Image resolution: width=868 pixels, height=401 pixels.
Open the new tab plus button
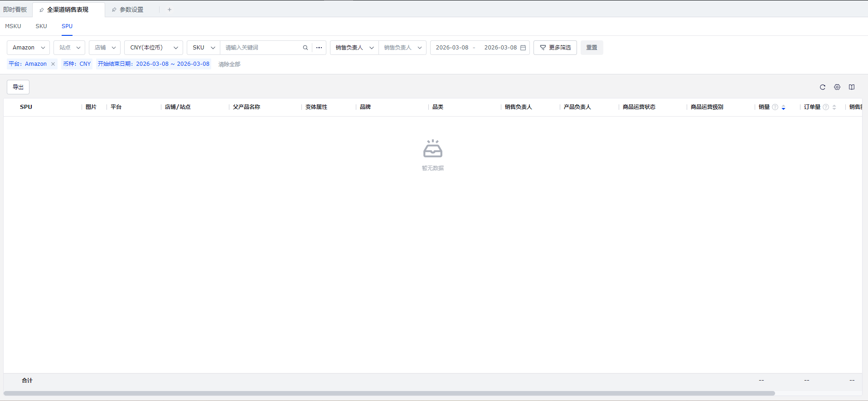pos(170,10)
